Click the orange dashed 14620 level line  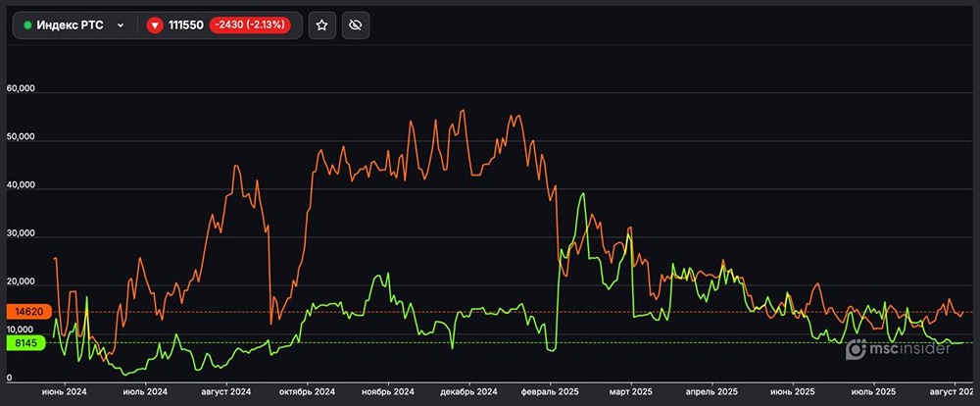490,311
